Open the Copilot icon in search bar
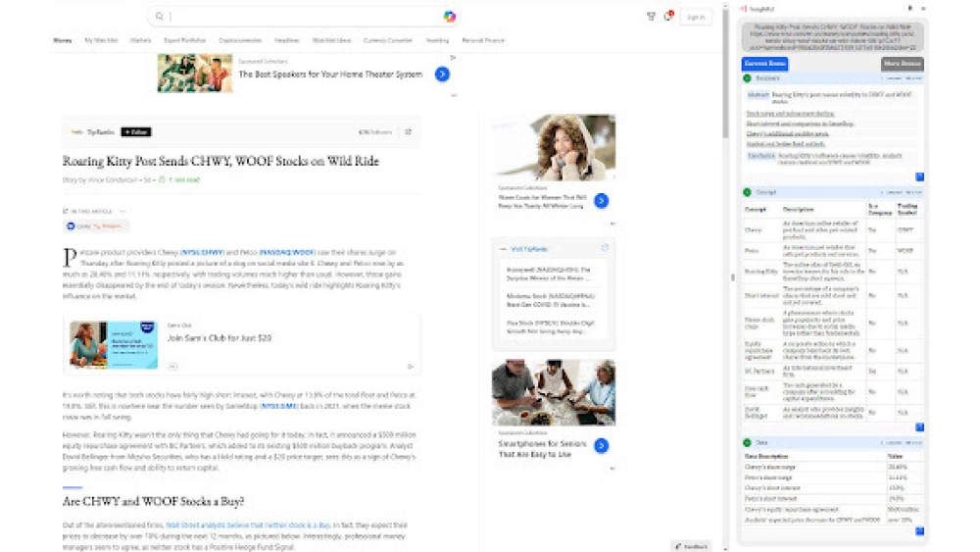 [x=450, y=17]
